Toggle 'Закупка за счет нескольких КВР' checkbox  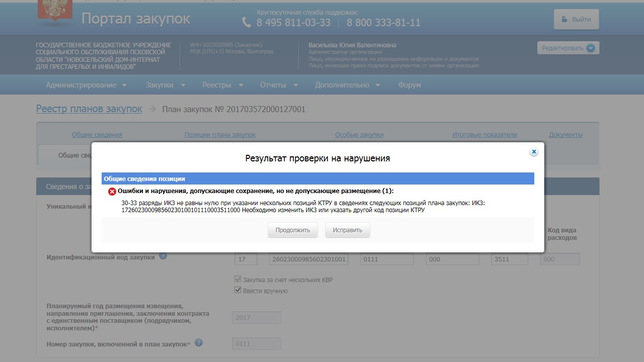[238, 280]
